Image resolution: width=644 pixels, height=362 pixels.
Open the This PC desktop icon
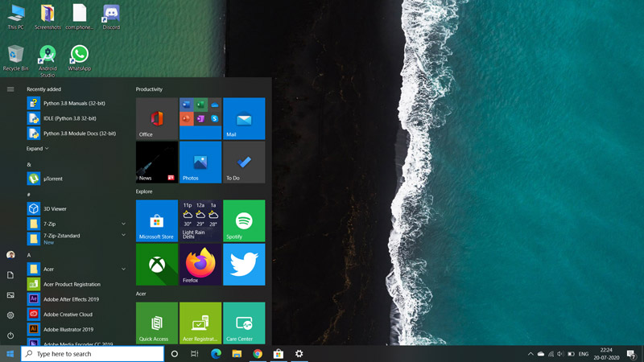pos(15,16)
